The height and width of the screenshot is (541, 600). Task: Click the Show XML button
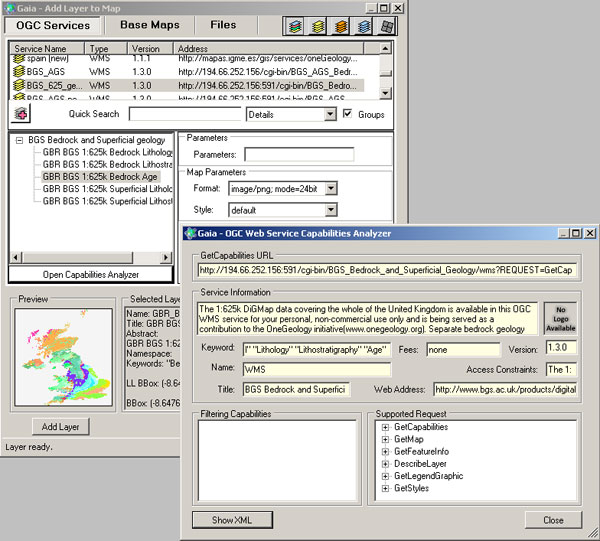tap(232, 520)
